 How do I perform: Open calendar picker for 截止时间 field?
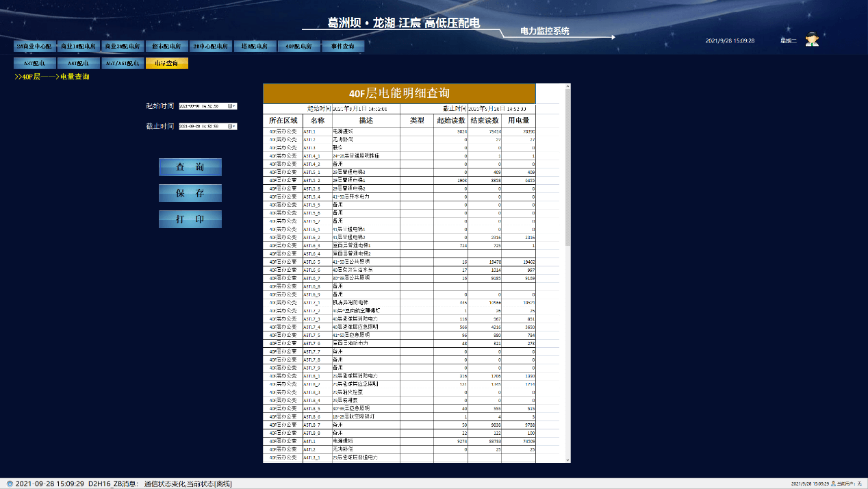tap(233, 126)
